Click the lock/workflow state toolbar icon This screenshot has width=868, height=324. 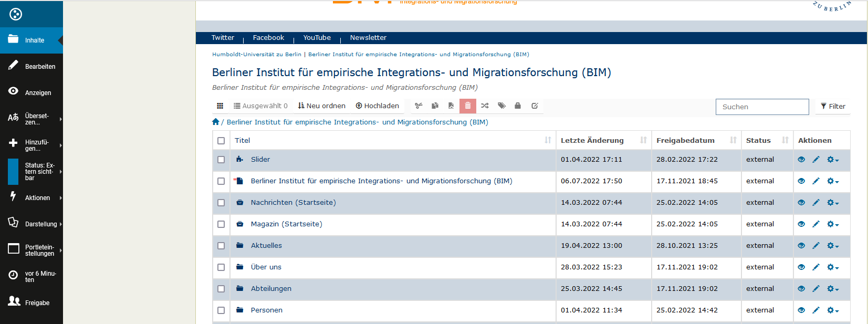518,106
